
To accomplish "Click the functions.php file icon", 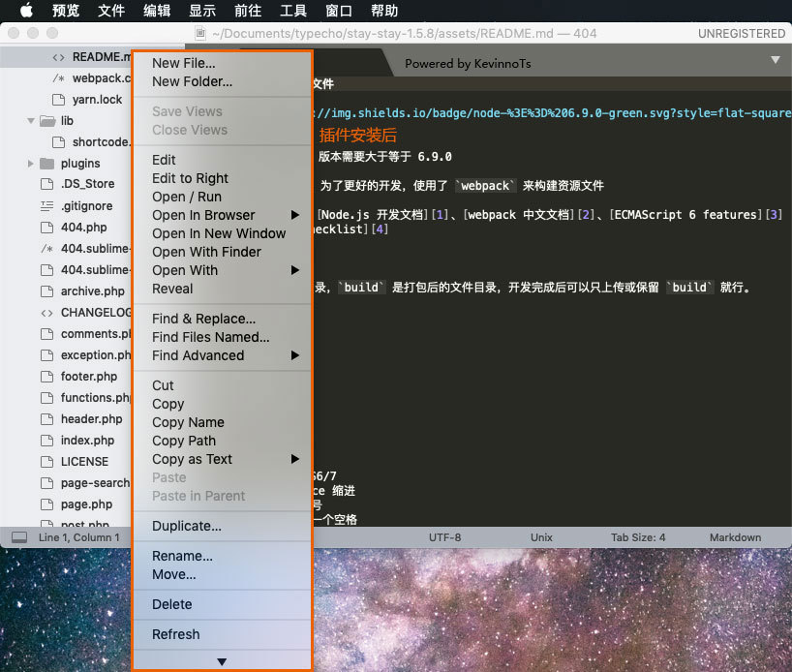I will click(47, 398).
